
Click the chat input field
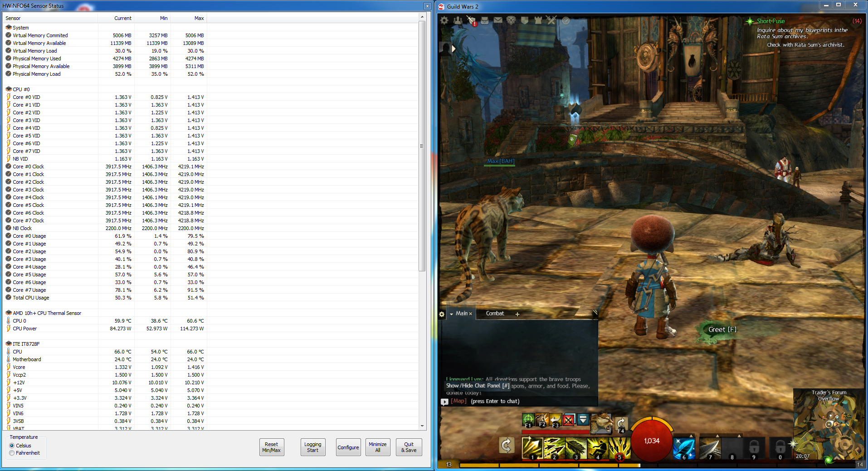[533, 401]
